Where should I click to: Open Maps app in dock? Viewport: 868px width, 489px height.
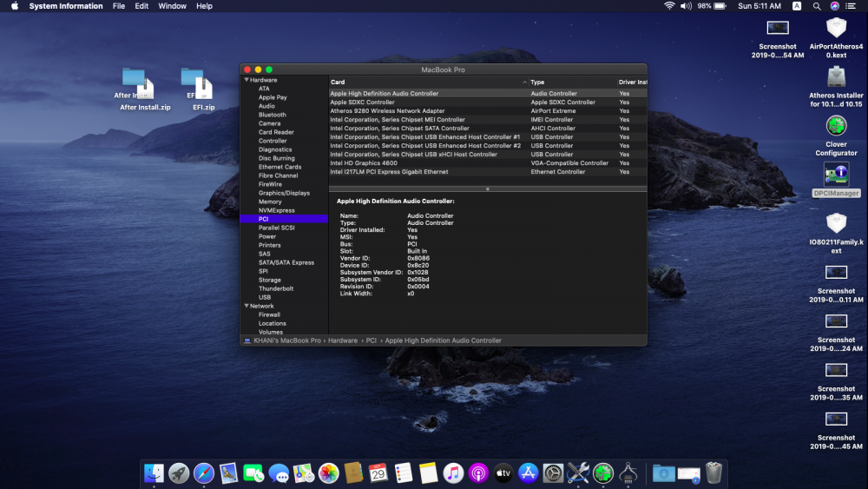coord(303,473)
